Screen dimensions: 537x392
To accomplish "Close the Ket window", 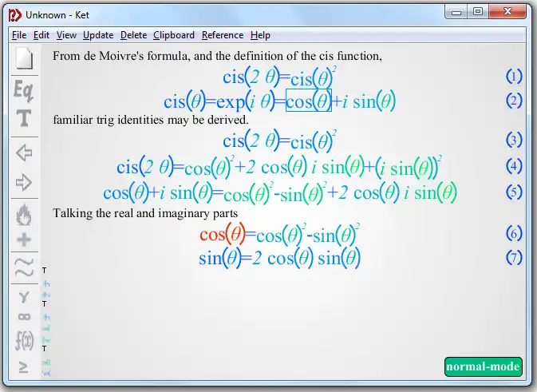I will click(508, 12).
